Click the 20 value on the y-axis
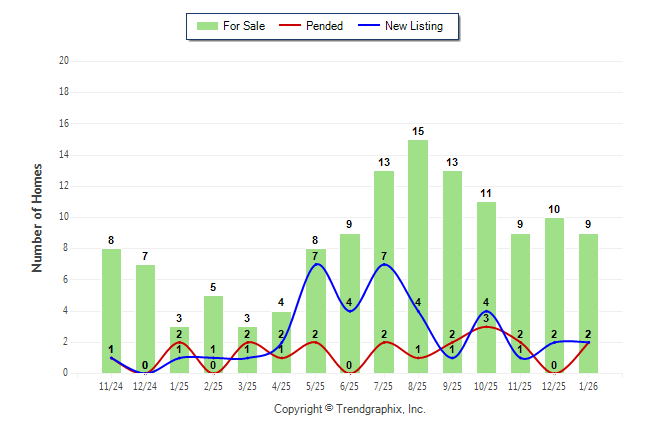The width and height of the screenshot is (646, 434). (x=63, y=61)
